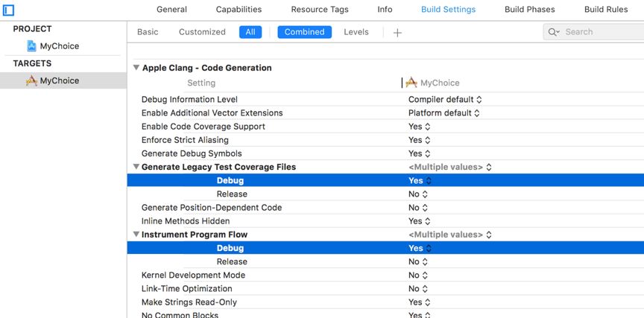
Task: Click the add build setting plus icon
Action: [x=397, y=33]
